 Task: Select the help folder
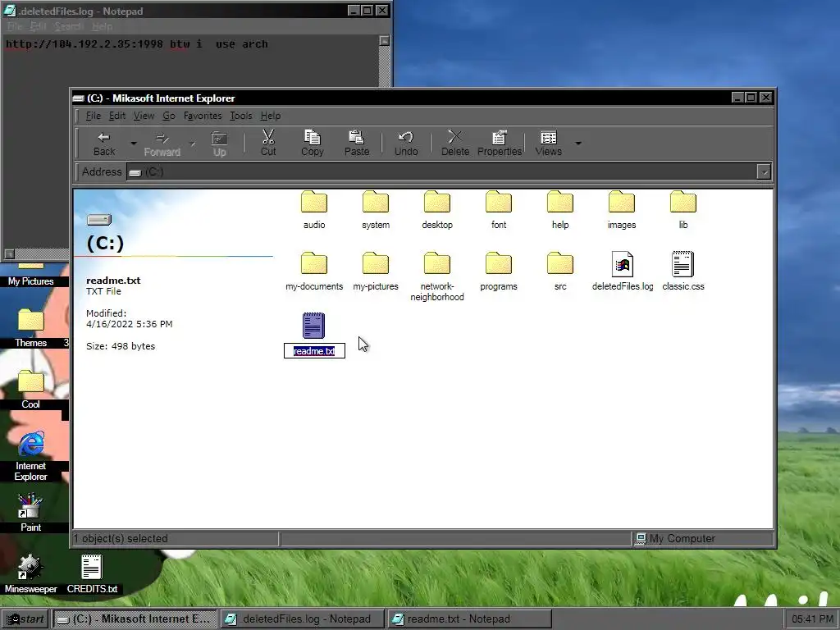click(560, 210)
